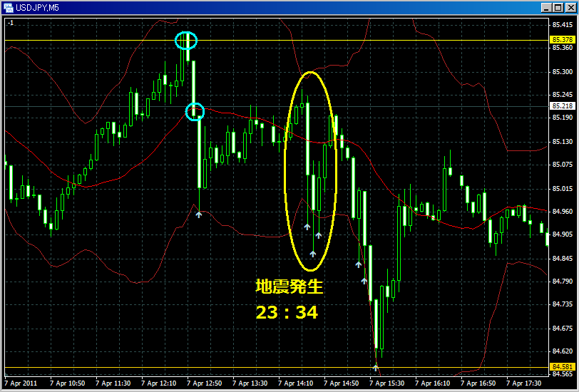Click the blue arrow just right of the ellipse
The width and height of the screenshot is (579, 392).
point(359,264)
